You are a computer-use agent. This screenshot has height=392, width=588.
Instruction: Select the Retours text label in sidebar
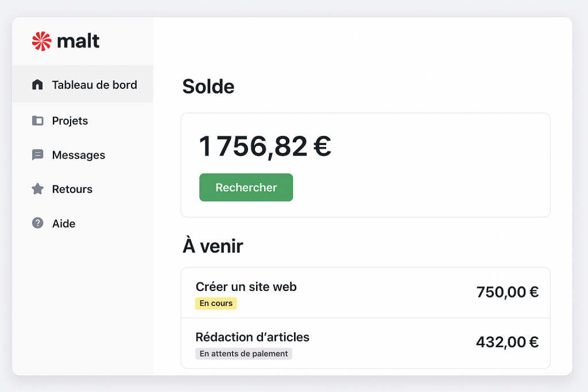(72, 189)
